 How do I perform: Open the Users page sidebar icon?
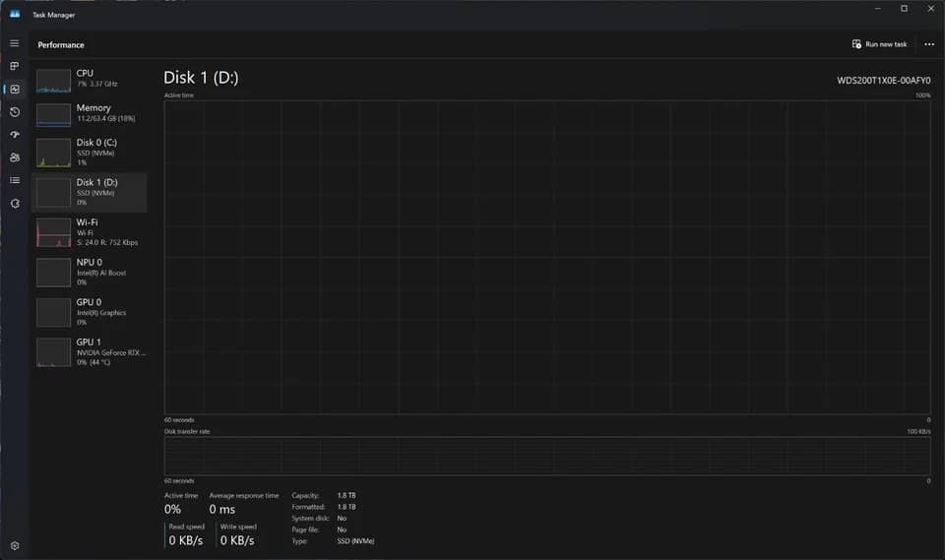click(15, 157)
